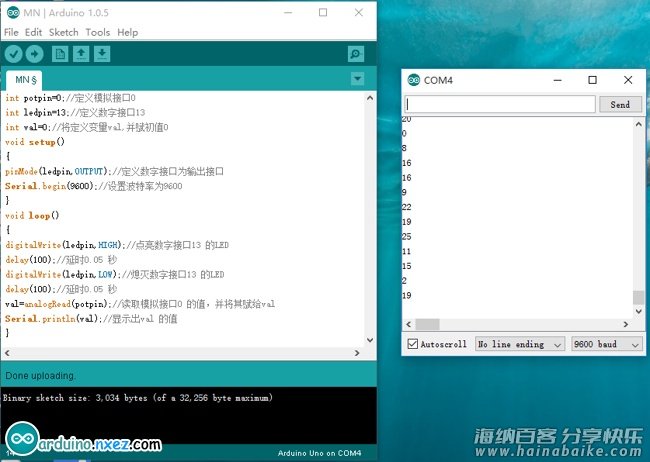
Task: Click Arduino logo in MN title bar
Action: point(13,12)
